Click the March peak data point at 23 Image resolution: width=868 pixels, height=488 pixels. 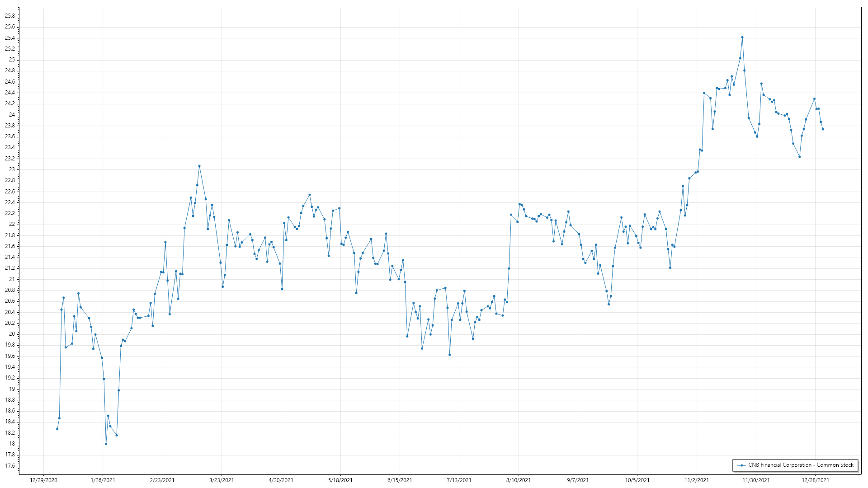(x=199, y=166)
